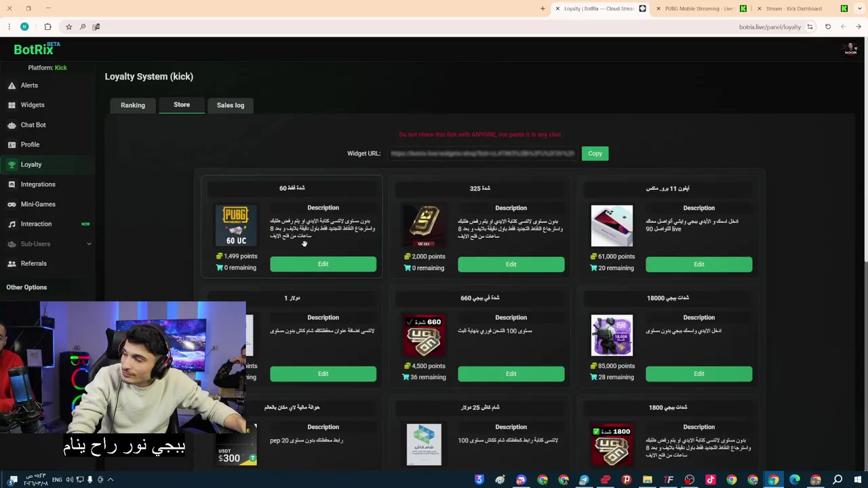Screen dimensions: 868x488
Task: Click the 36 remaining label
Action: point(428,377)
